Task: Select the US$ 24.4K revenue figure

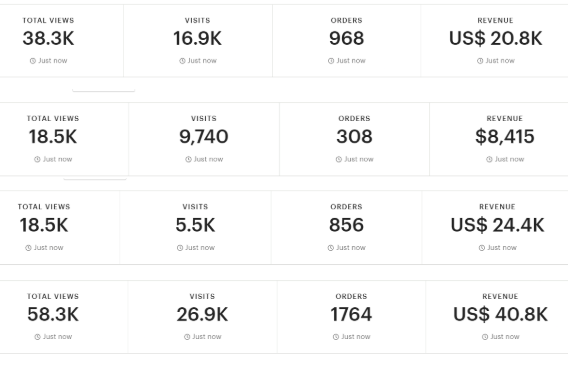Action: coord(497,225)
